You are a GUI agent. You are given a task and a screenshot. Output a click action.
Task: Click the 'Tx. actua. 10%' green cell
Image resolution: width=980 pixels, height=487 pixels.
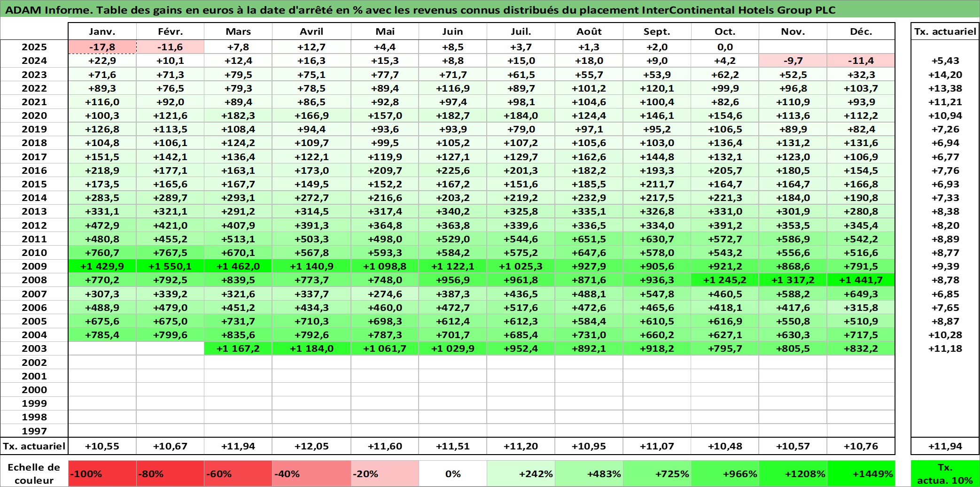coord(945,473)
